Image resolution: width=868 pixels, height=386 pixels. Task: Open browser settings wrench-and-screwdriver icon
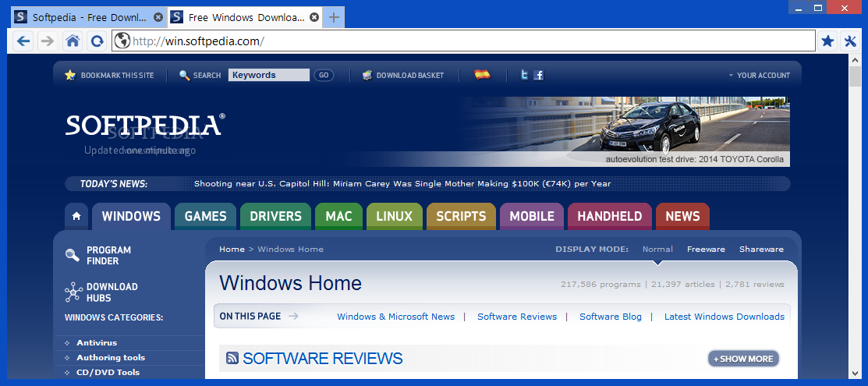(850, 41)
